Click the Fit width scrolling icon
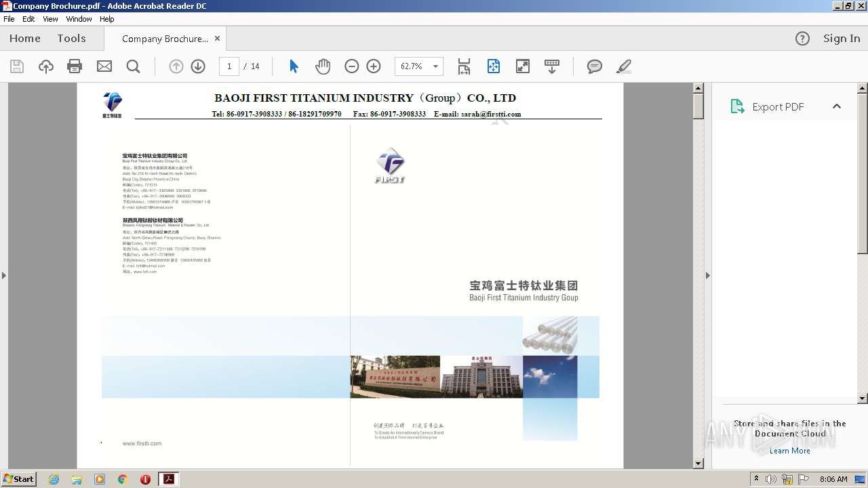 click(464, 66)
